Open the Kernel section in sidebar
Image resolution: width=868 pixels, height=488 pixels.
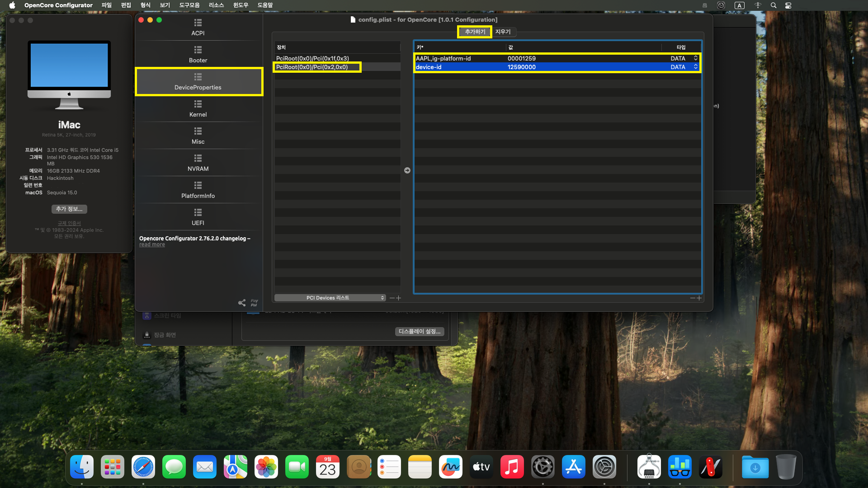198,108
